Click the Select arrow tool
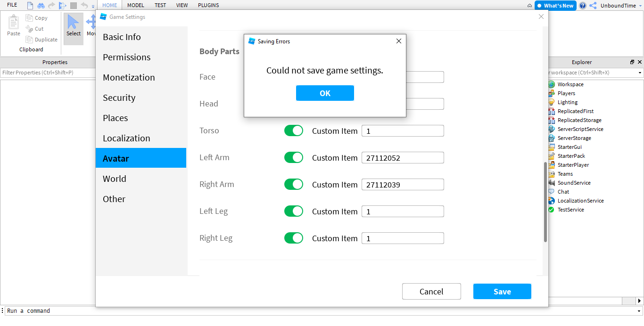The image size is (644, 326). click(x=74, y=26)
